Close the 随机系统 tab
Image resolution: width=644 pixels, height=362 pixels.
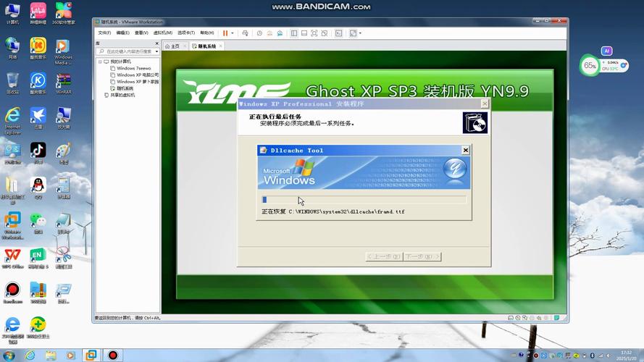220,46
